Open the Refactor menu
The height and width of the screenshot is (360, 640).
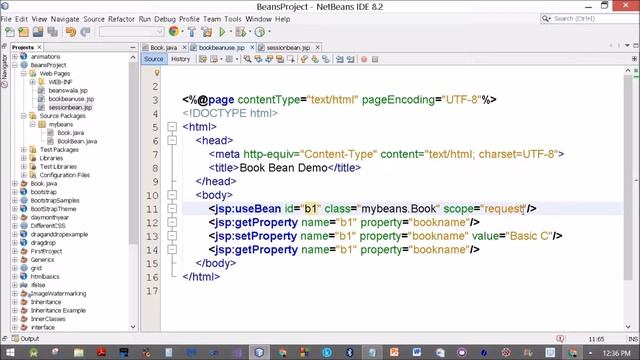[x=121, y=19]
